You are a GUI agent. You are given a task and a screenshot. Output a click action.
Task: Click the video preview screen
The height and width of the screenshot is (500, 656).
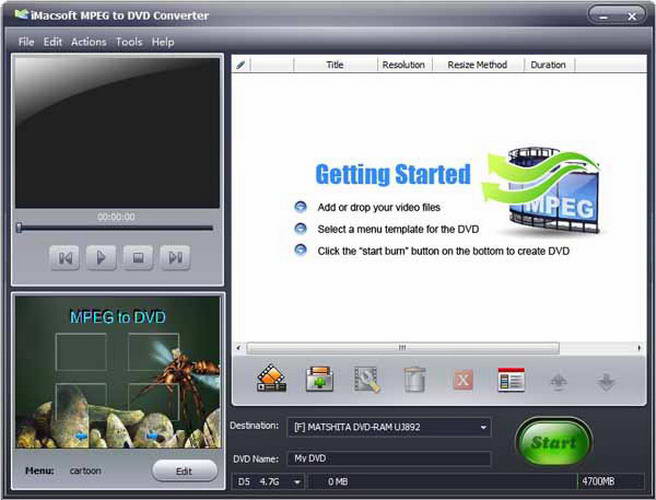point(117,133)
